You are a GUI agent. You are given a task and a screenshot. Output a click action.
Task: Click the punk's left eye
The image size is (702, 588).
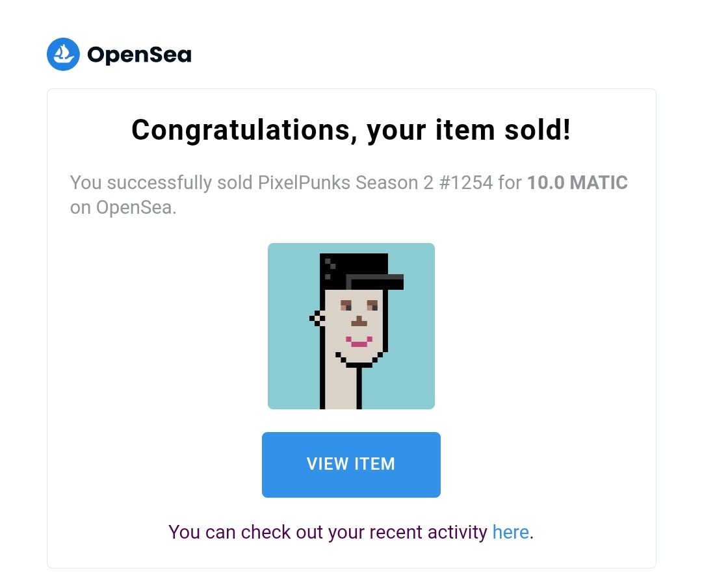click(346, 305)
